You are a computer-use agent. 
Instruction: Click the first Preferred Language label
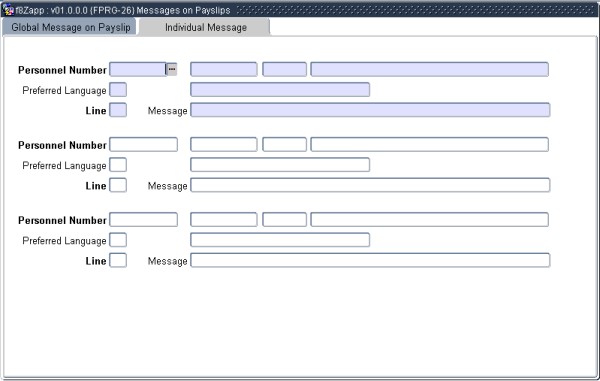64,91
